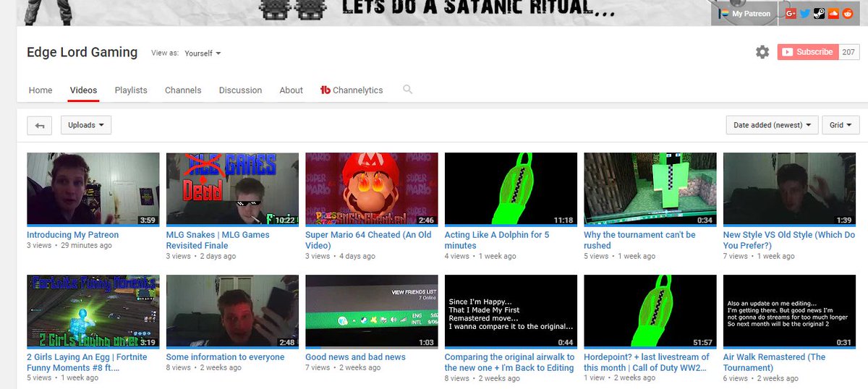The height and width of the screenshot is (389, 868).
Task: Go to the Home tab
Action: point(41,90)
